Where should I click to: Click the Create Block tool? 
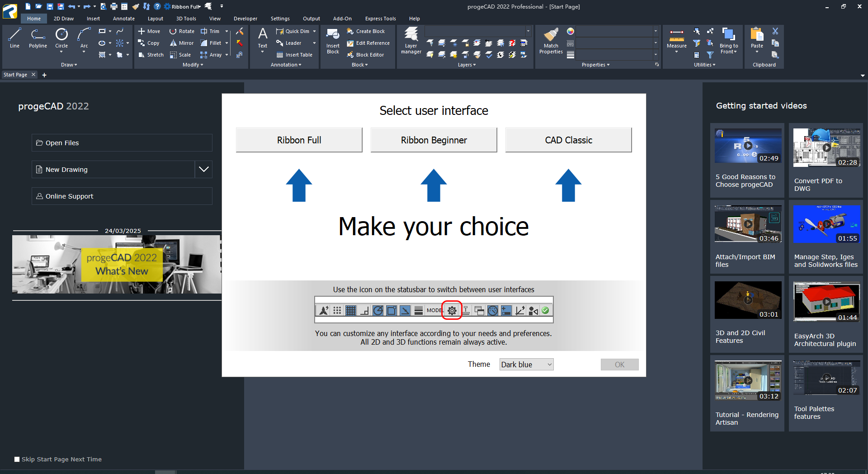(365, 31)
